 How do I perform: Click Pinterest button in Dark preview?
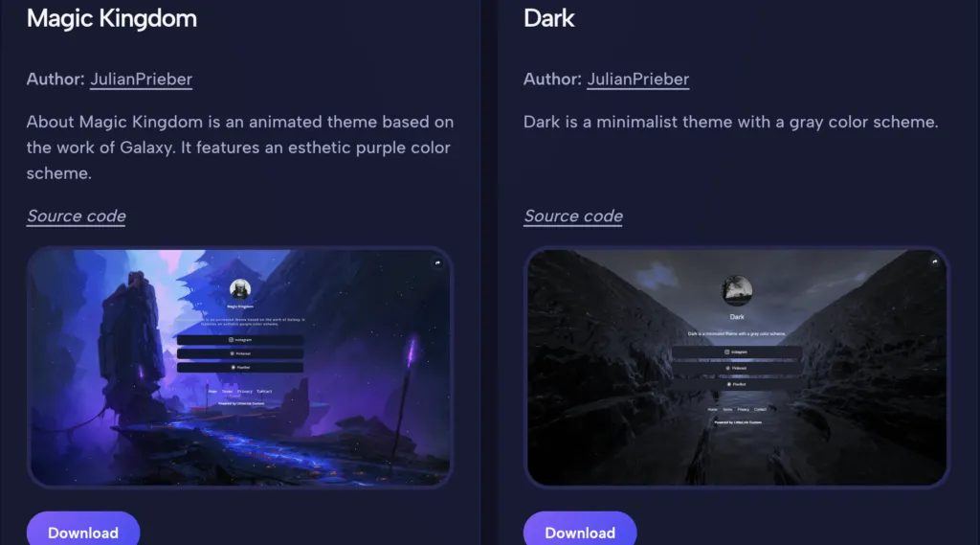(737, 368)
